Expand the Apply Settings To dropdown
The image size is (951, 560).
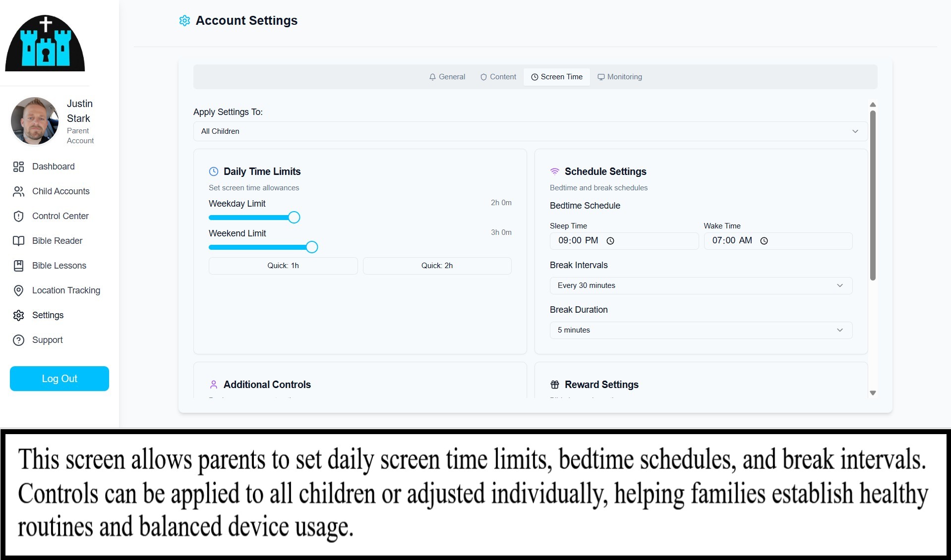coord(530,131)
